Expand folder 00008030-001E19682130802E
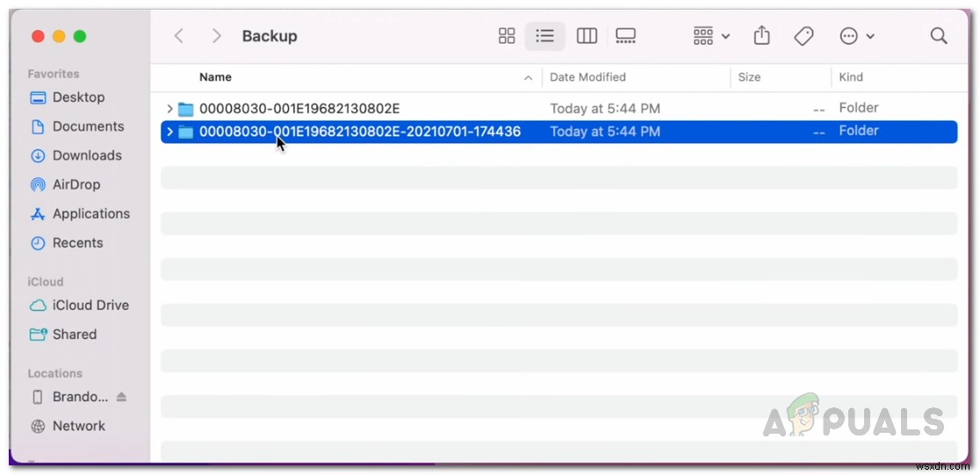The width and height of the screenshot is (980, 475). (x=169, y=109)
